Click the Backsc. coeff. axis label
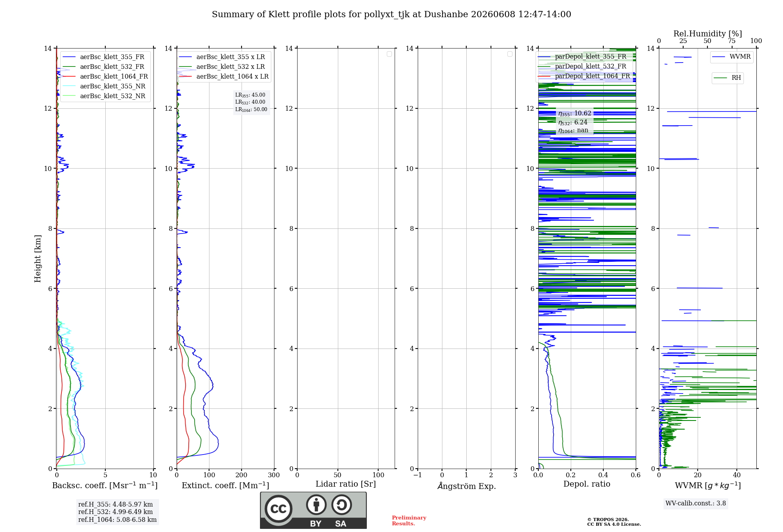783x532 pixels. (x=105, y=485)
